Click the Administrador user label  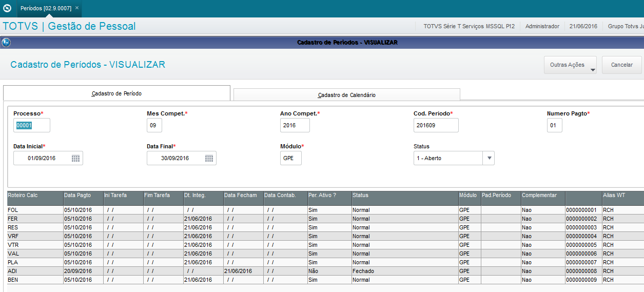pyautogui.click(x=542, y=26)
